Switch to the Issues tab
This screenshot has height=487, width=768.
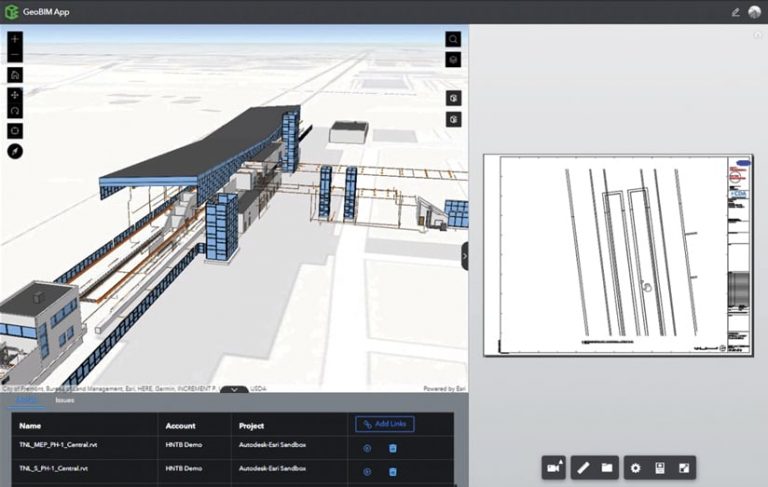[x=65, y=400]
